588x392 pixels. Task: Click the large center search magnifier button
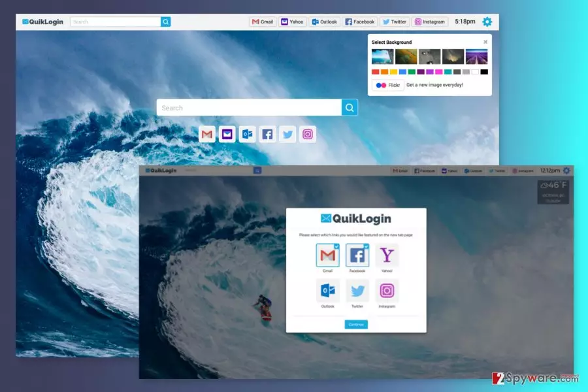[x=350, y=108]
